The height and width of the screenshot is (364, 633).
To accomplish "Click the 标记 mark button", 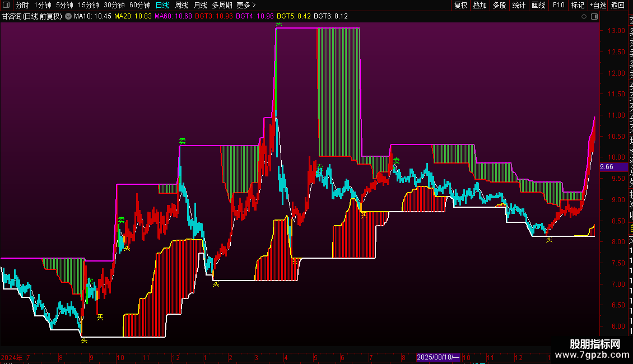I will (578, 5).
